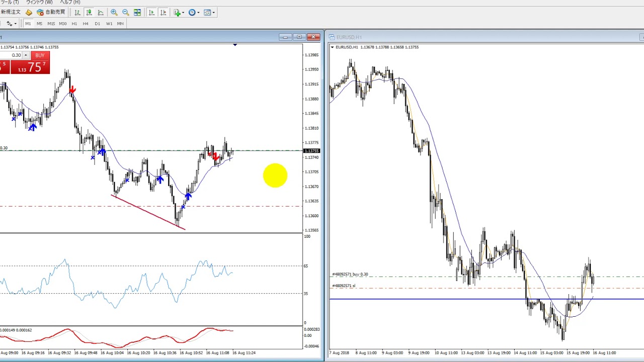Toggle 自動売買 auto trading

point(51,12)
